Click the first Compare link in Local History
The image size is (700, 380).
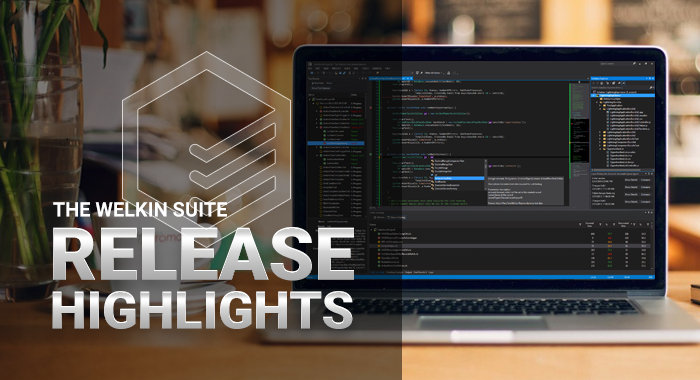pos(646,180)
